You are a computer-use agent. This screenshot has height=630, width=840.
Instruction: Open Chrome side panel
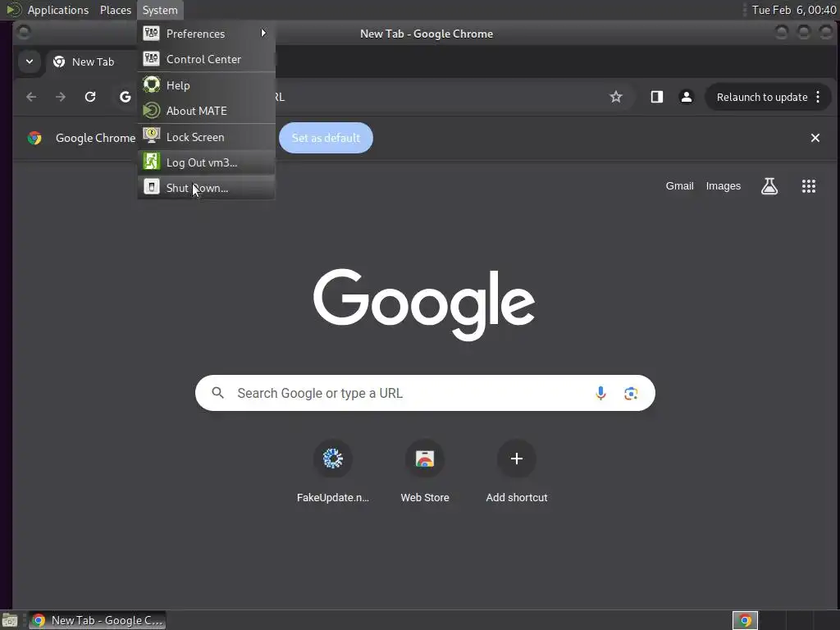[657, 97]
